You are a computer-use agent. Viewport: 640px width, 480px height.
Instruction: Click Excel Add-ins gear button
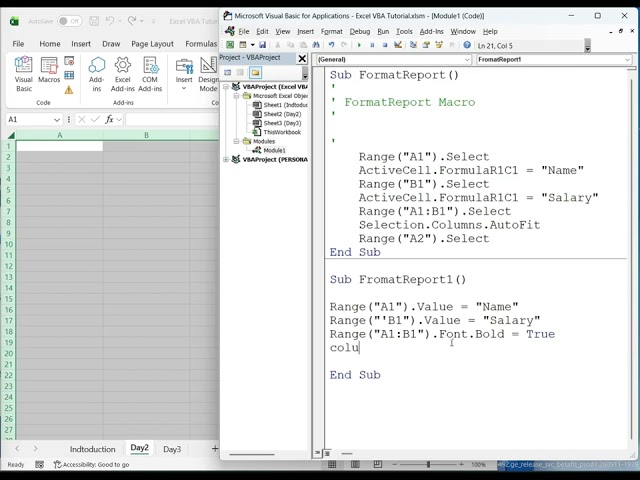pos(122,74)
